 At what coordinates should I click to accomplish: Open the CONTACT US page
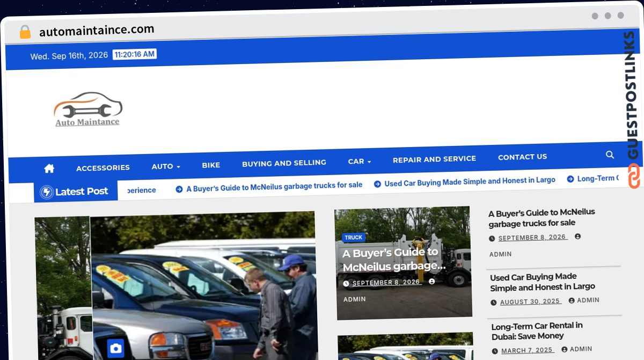click(x=522, y=157)
